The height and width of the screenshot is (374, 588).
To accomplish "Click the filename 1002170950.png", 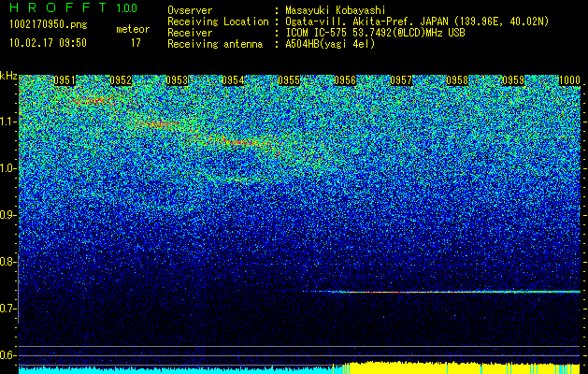I will [x=49, y=25].
